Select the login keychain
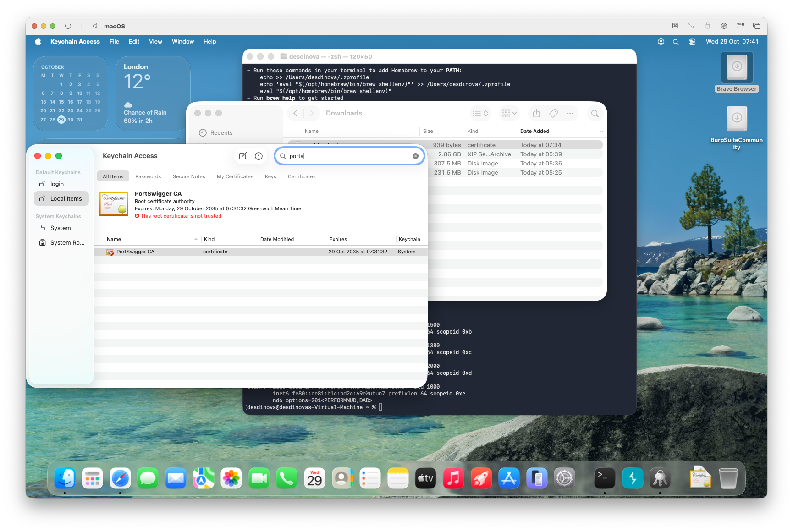 point(57,184)
